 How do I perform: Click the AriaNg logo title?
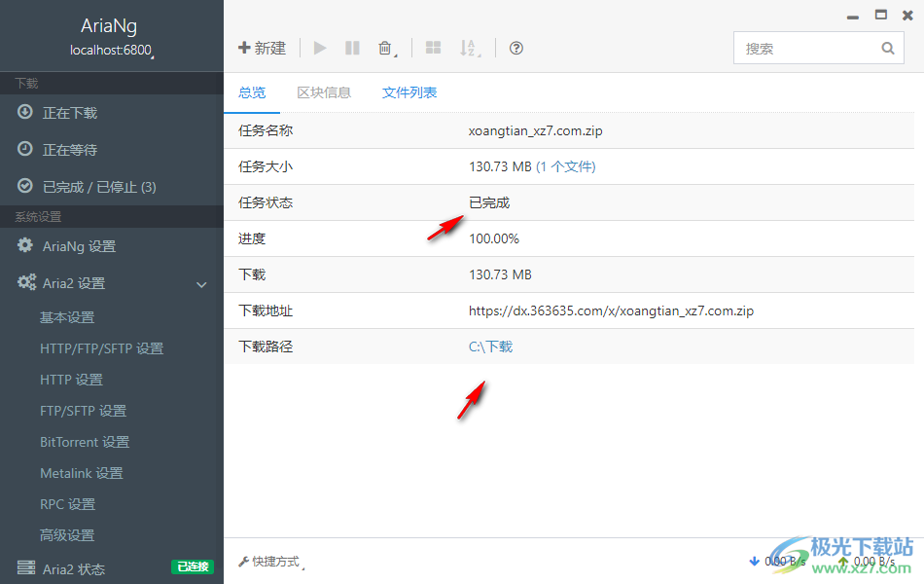pyautogui.click(x=109, y=25)
